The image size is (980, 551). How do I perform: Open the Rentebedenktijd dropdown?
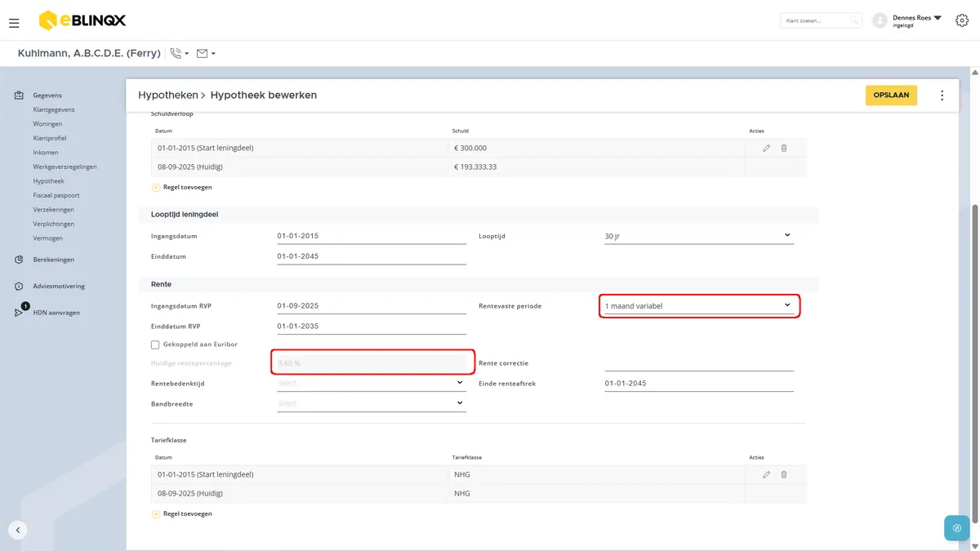372,383
